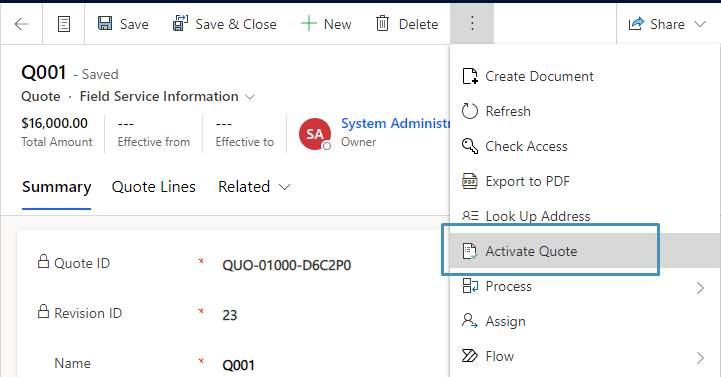Choose Look Up Address menu entry
721x377 pixels.
[585, 216]
